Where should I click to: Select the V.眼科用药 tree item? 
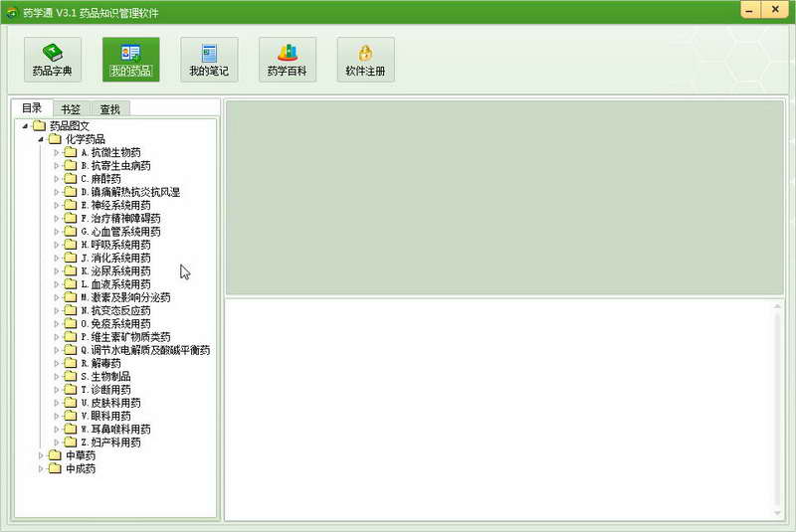pyautogui.click(x=105, y=416)
